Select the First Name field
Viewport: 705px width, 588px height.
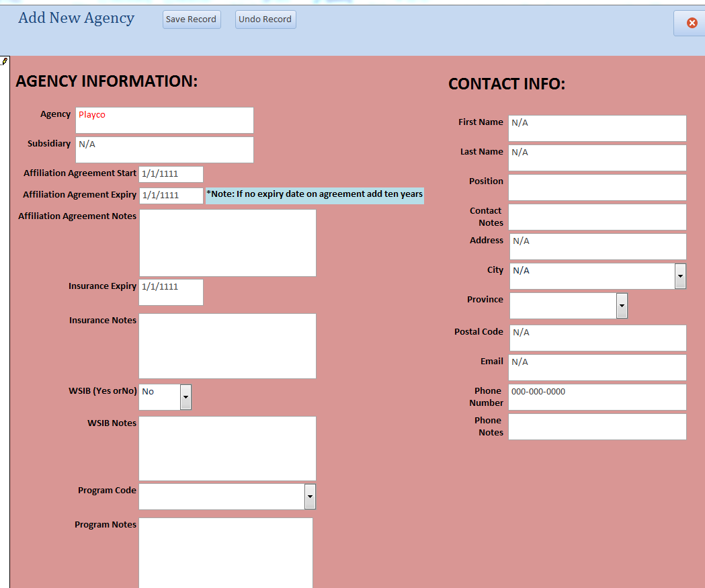coord(597,128)
